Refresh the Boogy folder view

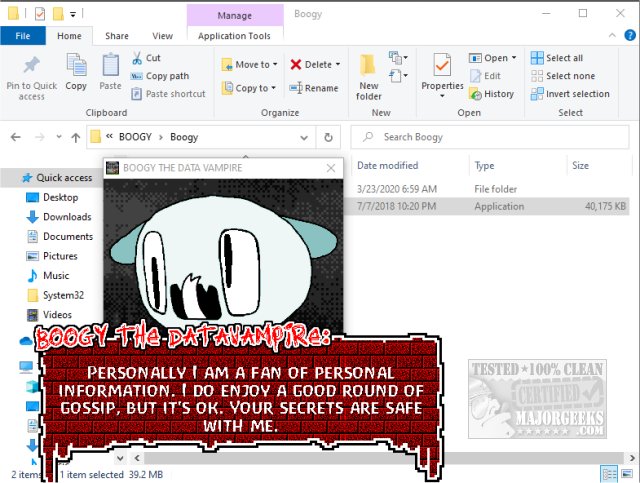[x=328, y=137]
